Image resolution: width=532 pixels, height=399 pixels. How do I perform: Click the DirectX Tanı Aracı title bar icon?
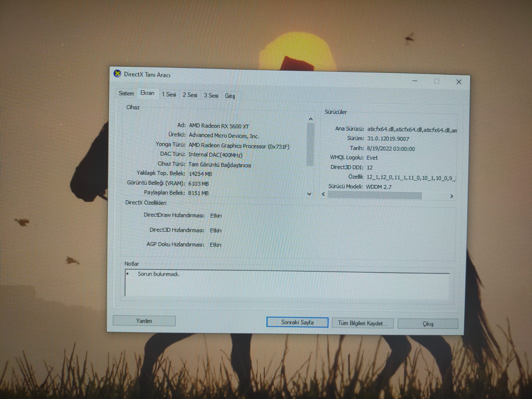117,73
